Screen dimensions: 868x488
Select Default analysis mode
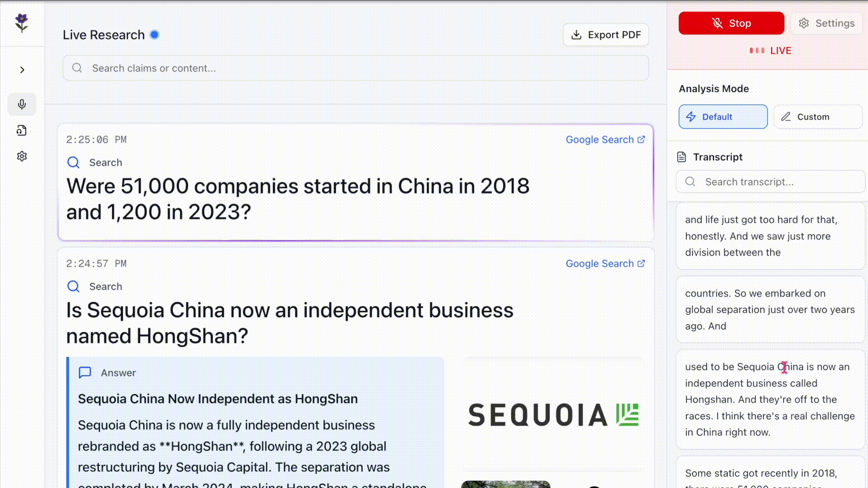pos(722,117)
